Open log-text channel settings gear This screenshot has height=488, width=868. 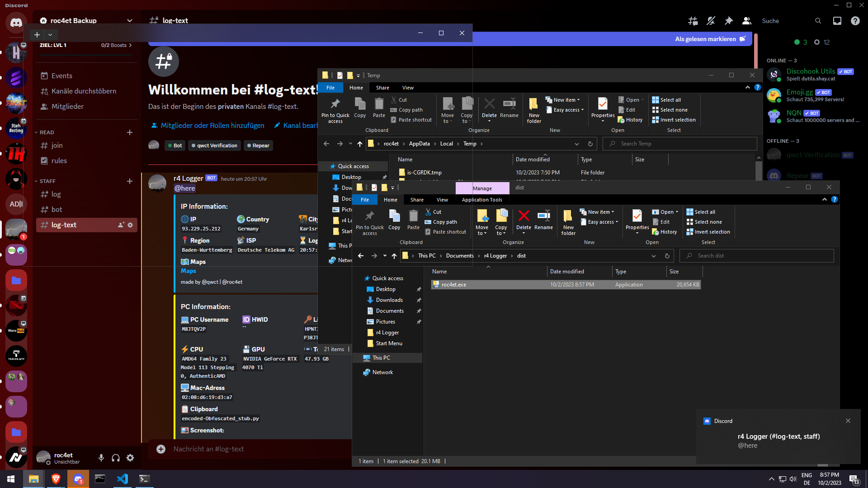click(130, 225)
